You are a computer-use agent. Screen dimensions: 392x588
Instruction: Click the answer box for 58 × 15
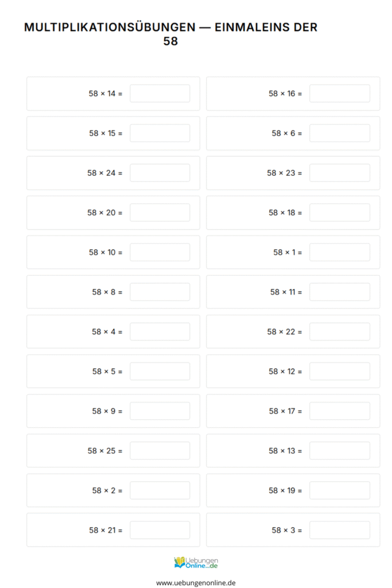160,133
